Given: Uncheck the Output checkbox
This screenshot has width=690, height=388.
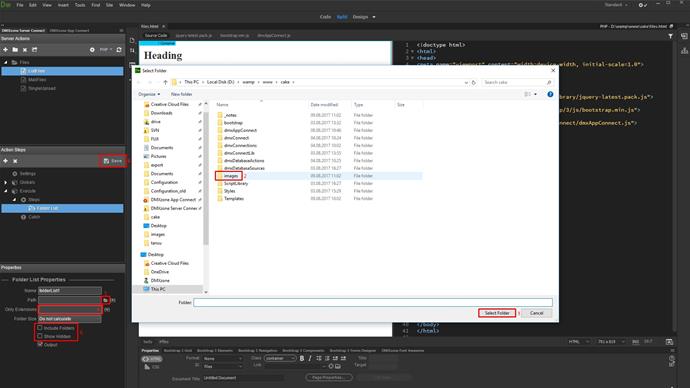Looking at the screenshot, I should 40,344.
